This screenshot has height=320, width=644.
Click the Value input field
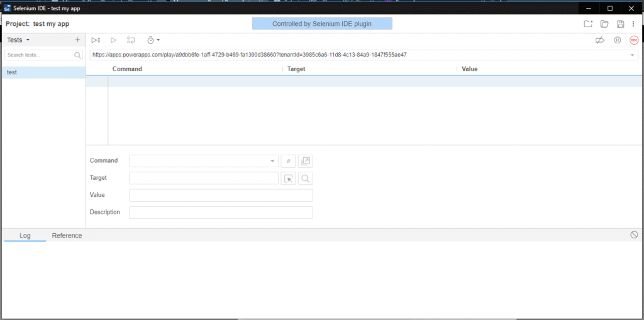click(x=221, y=195)
